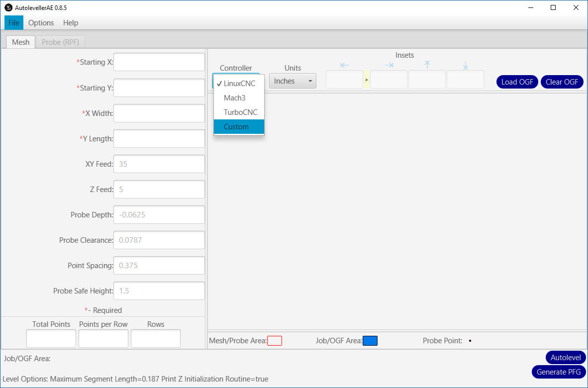
Task: Click the blue Job/OGF Area color swatch
Action: click(370, 341)
